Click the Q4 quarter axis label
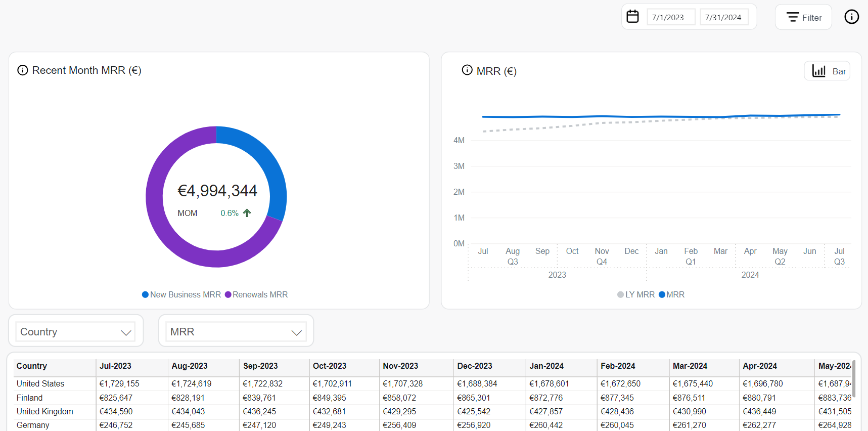The image size is (868, 431). pos(602,262)
